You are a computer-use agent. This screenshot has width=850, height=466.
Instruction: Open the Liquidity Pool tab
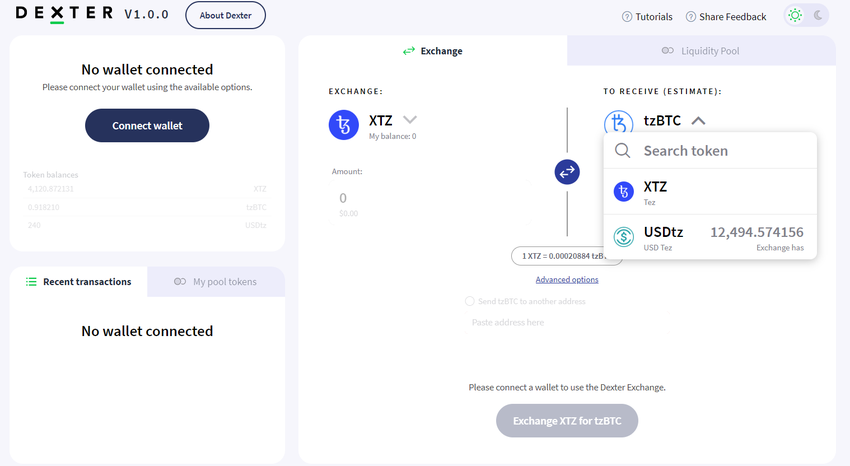coord(700,51)
